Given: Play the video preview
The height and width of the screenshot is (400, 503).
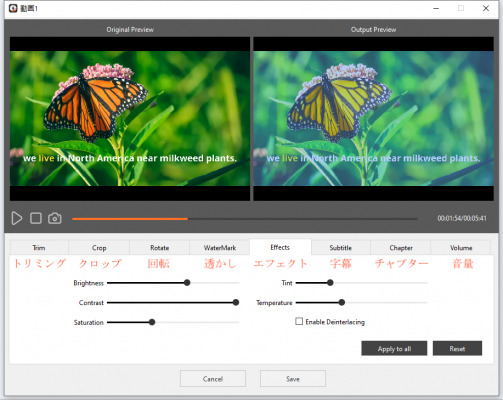Looking at the screenshot, I should coord(17,218).
